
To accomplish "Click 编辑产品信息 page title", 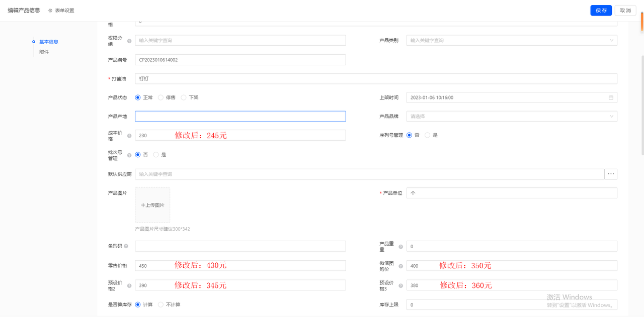I will 24,10.
